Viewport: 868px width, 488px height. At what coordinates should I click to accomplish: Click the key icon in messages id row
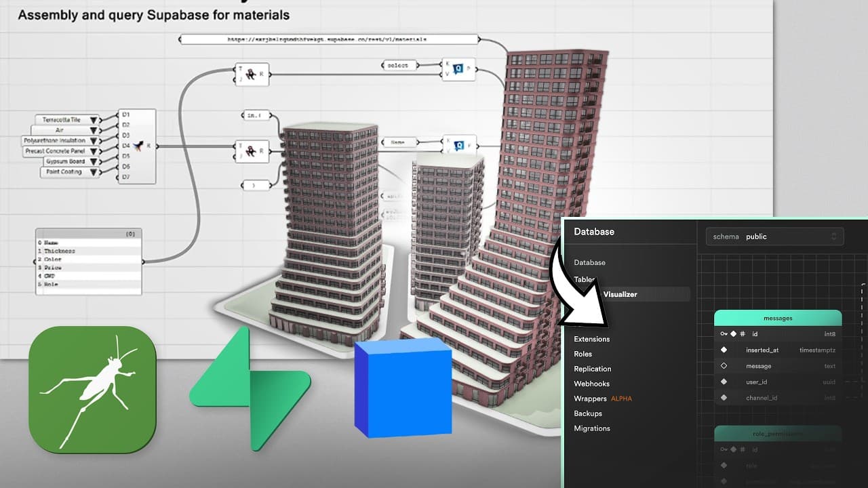[x=724, y=333]
